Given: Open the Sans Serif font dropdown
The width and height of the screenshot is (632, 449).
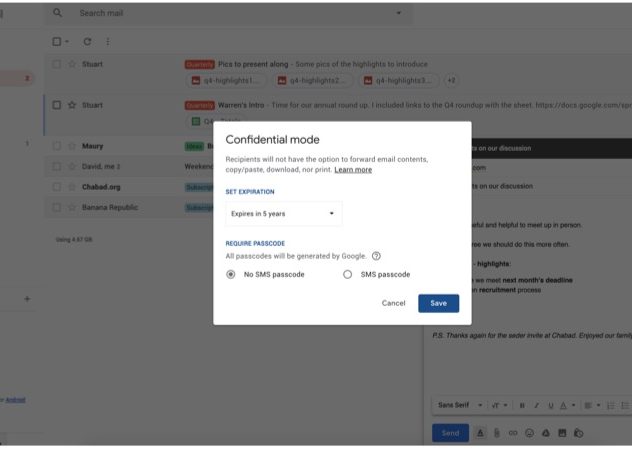Looking at the screenshot, I should (460, 405).
